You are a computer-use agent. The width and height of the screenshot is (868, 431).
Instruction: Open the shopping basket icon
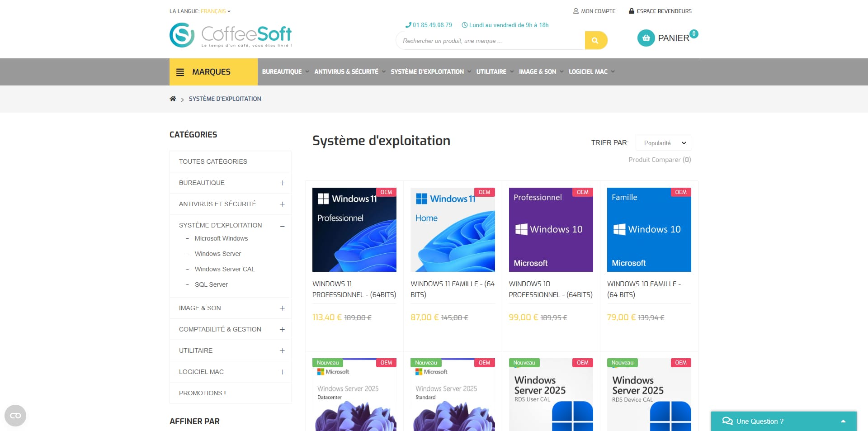pyautogui.click(x=646, y=38)
